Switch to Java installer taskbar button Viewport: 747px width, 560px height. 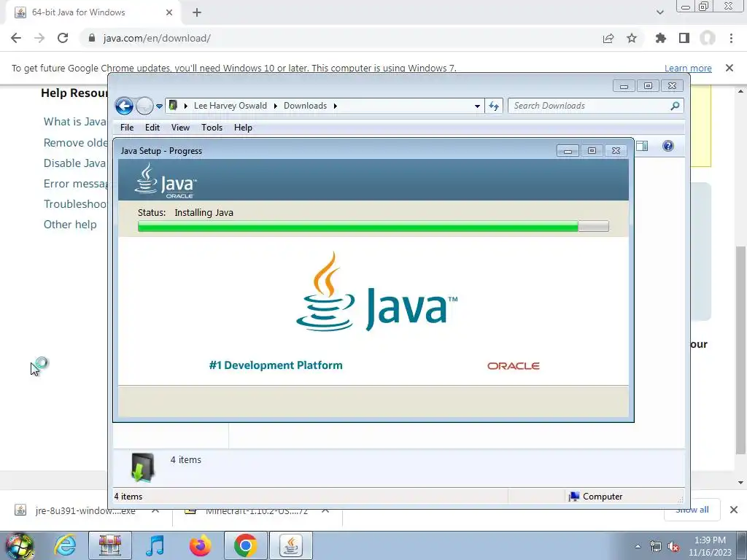291,545
